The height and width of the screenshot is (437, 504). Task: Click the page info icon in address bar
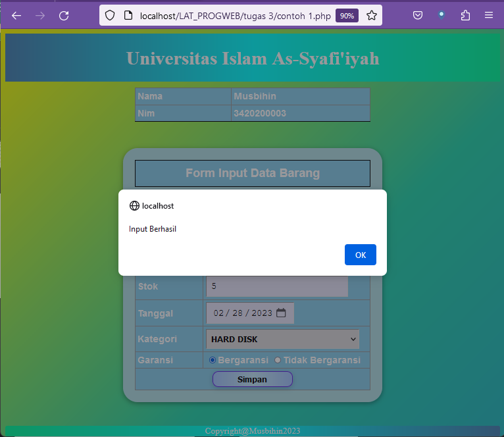click(128, 15)
